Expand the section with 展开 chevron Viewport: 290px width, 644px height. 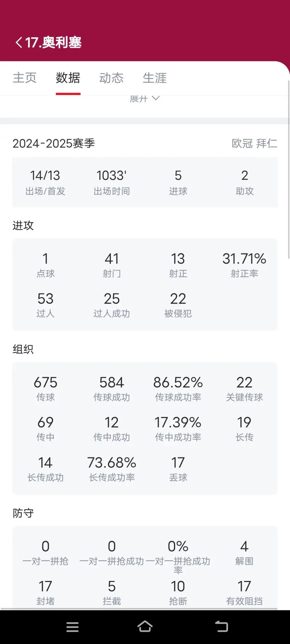145,99
